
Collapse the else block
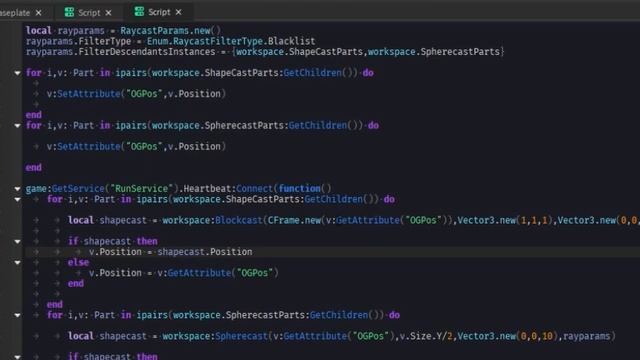pos(17,262)
